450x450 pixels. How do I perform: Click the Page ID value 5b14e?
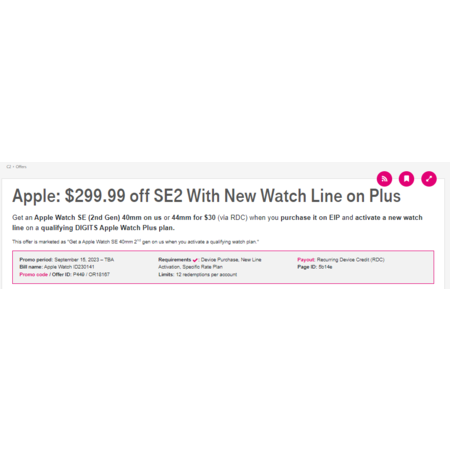[325, 267]
